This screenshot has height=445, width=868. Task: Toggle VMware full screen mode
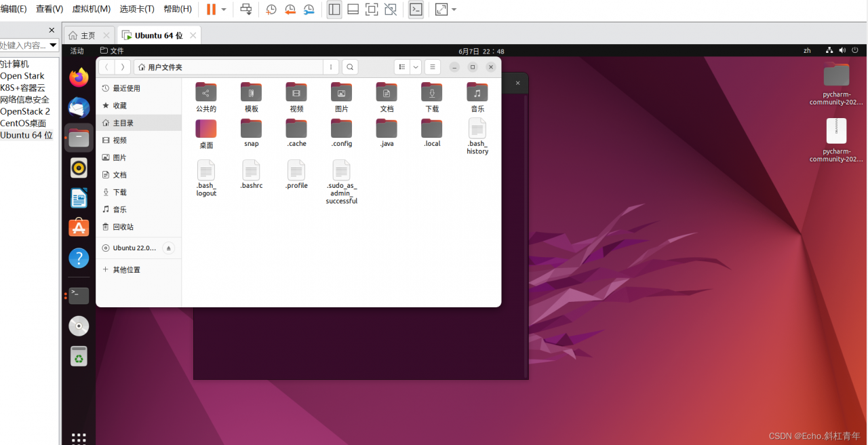[x=372, y=9]
